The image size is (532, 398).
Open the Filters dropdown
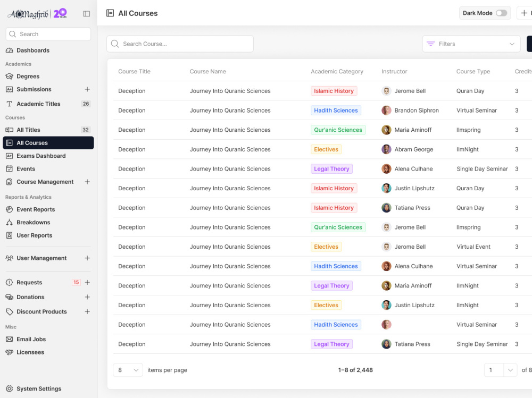(471, 44)
